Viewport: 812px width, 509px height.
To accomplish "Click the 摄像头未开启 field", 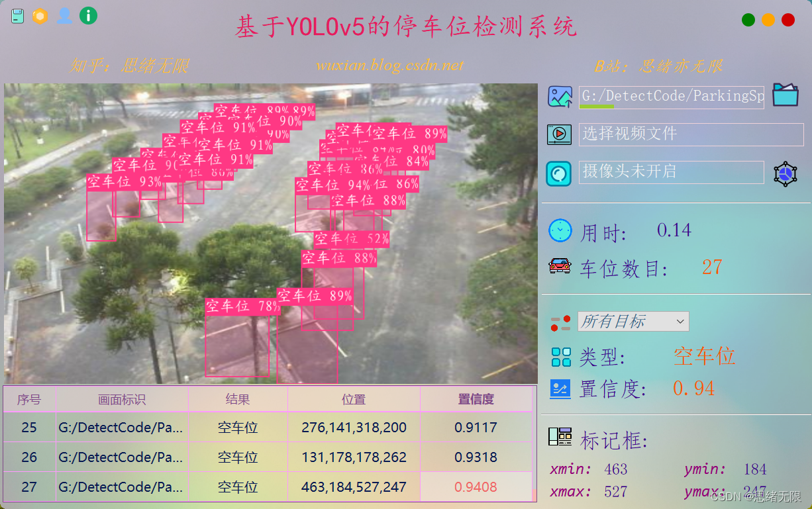I will pos(672,172).
